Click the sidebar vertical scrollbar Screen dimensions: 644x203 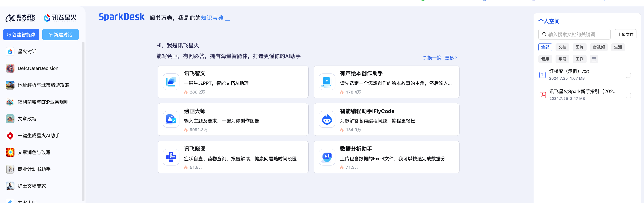point(83,121)
